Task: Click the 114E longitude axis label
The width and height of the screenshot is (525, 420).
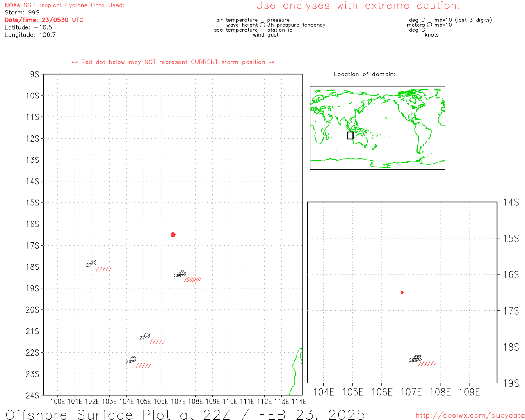Action: [x=299, y=402]
